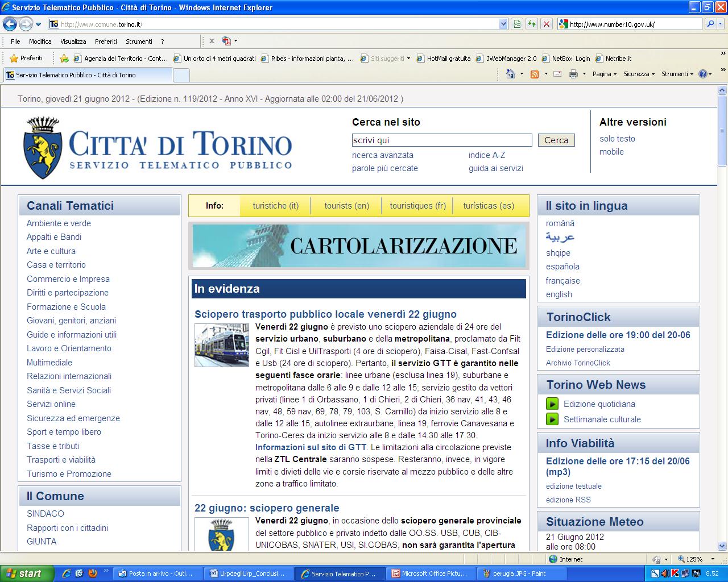Click the Print printer icon
The image size is (728, 582).
click(x=573, y=74)
